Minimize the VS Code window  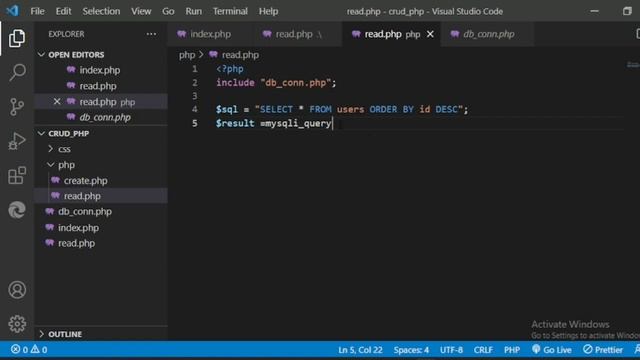[594, 11]
